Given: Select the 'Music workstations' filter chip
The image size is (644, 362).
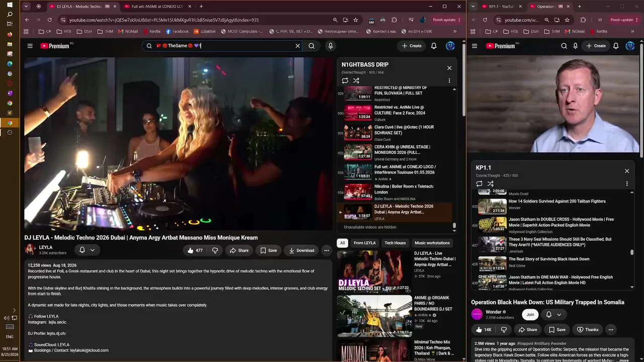Looking at the screenshot, I should tap(432, 243).
